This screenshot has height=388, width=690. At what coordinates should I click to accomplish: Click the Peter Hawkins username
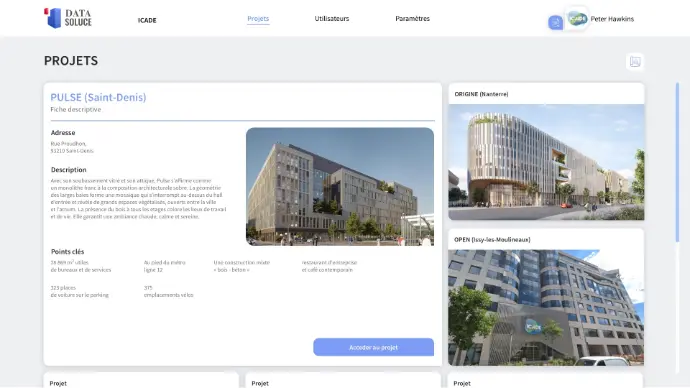click(x=612, y=19)
